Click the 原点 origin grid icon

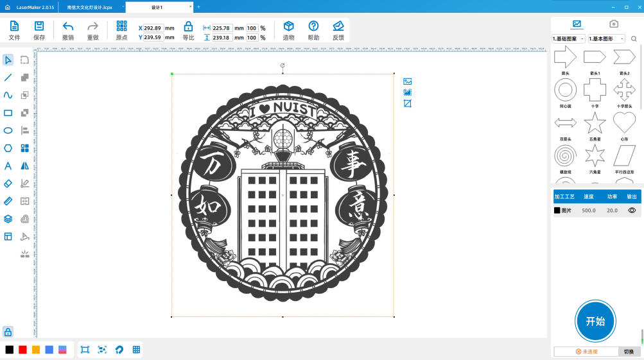click(x=121, y=26)
